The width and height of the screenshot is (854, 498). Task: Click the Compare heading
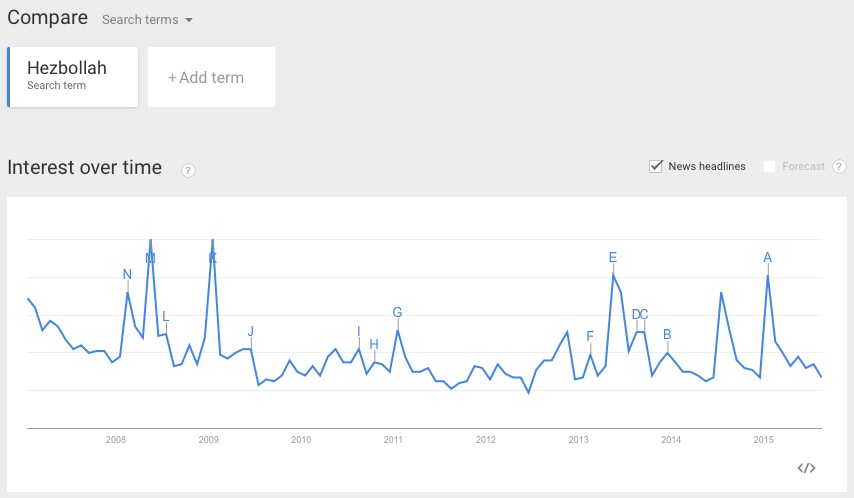point(47,18)
